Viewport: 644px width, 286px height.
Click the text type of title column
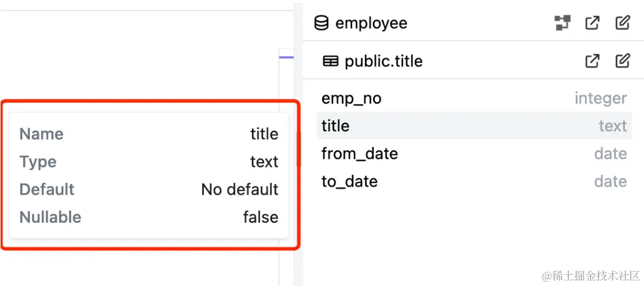613,126
